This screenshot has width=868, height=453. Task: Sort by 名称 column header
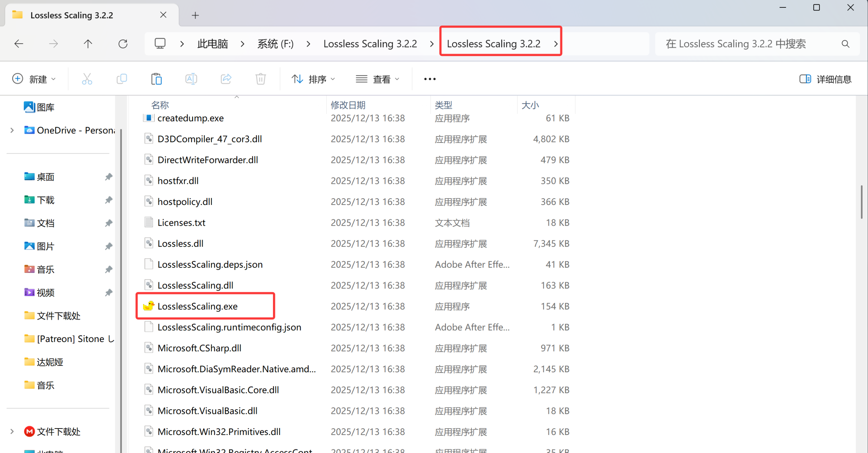[x=160, y=105]
